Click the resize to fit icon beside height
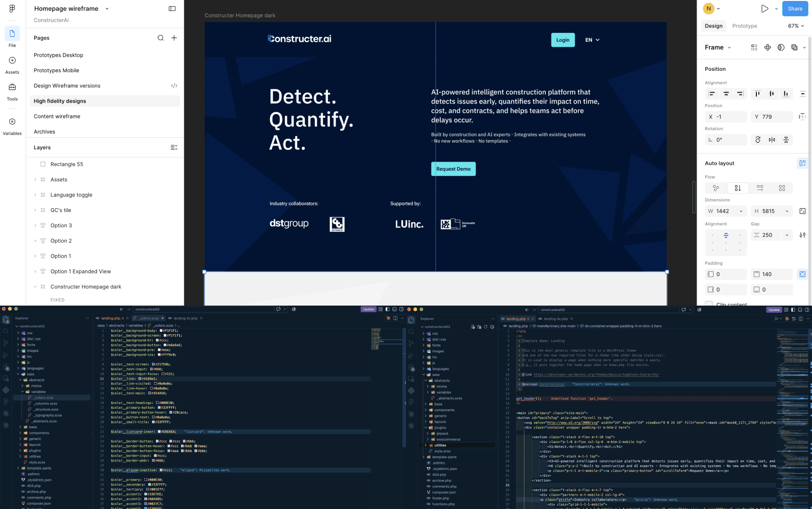 click(x=802, y=211)
